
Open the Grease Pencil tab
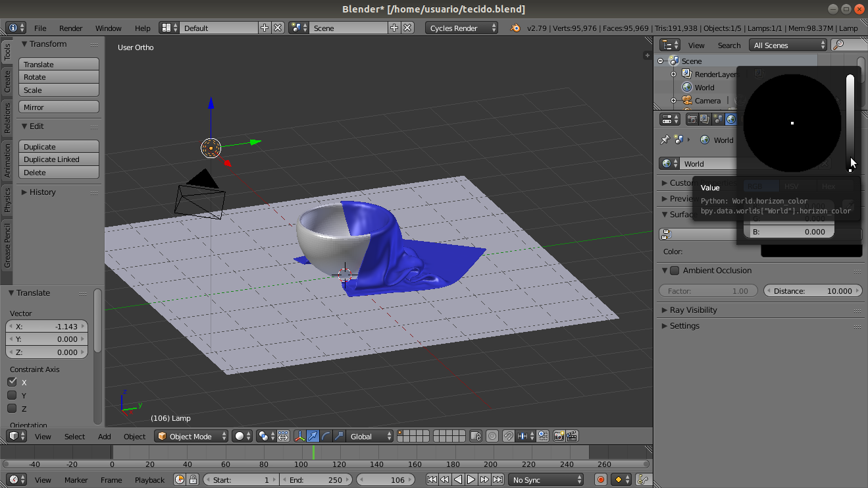tap(7, 246)
